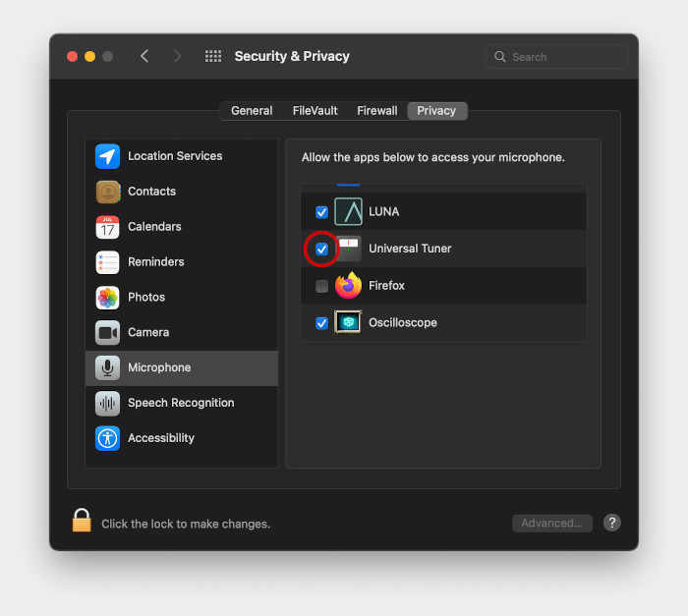The width and height of the screenshot is (688, 616).
Task: Click the Advanced... button
Action: click(x=551, y=524)
